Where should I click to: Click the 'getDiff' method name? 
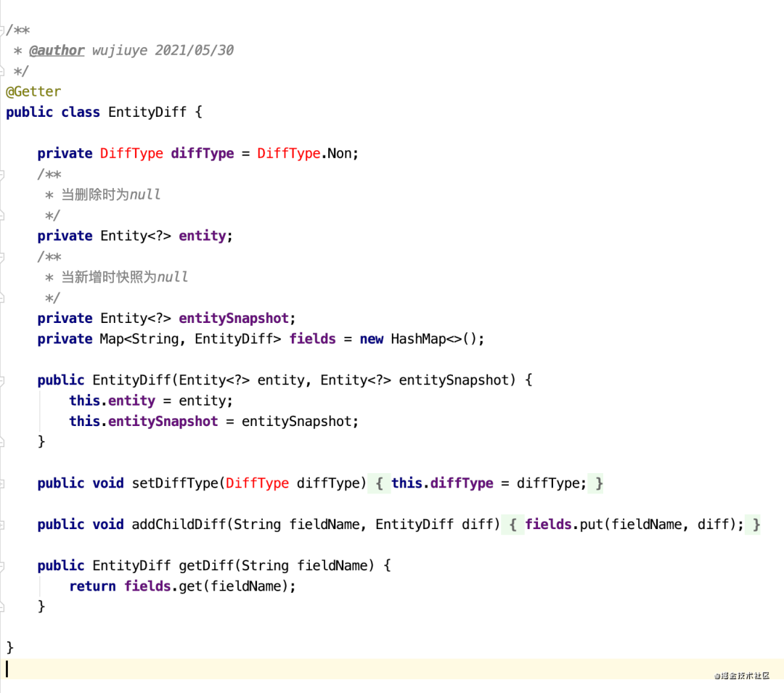click(x=206, y=565)
